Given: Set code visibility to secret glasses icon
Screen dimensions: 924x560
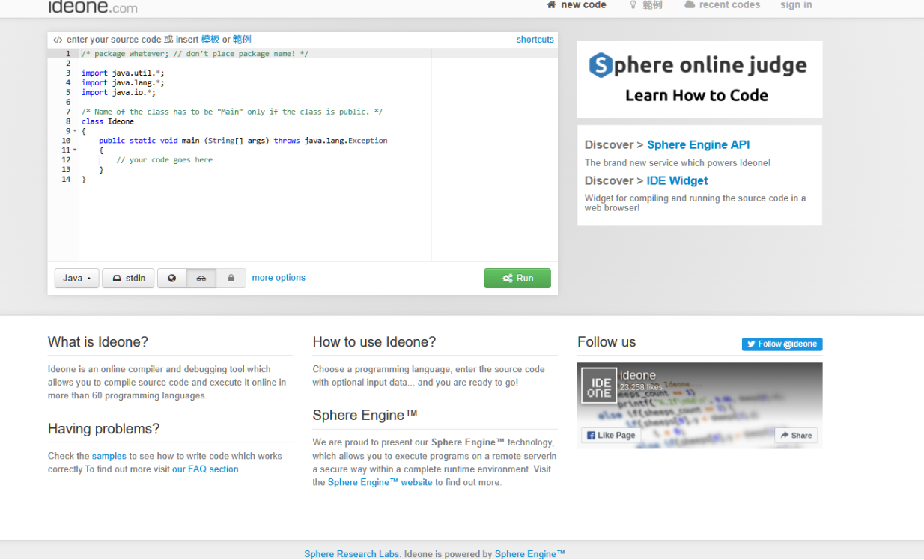Looking at the screenshot, I should click(201, 279).
